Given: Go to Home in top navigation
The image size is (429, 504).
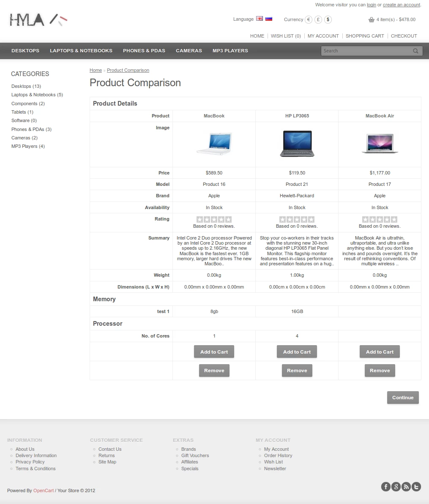Looking at the screenshot, I should (x=257, y=36).
